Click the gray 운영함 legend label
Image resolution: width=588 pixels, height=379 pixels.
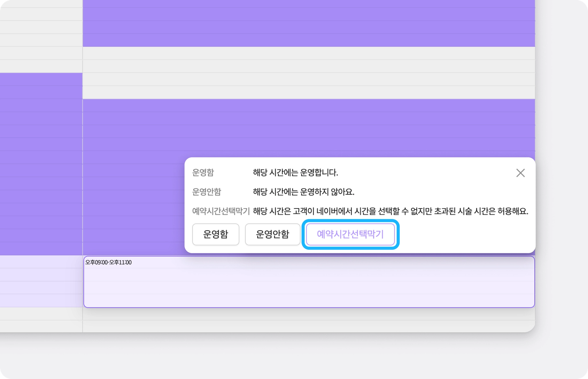click(203, 173)
